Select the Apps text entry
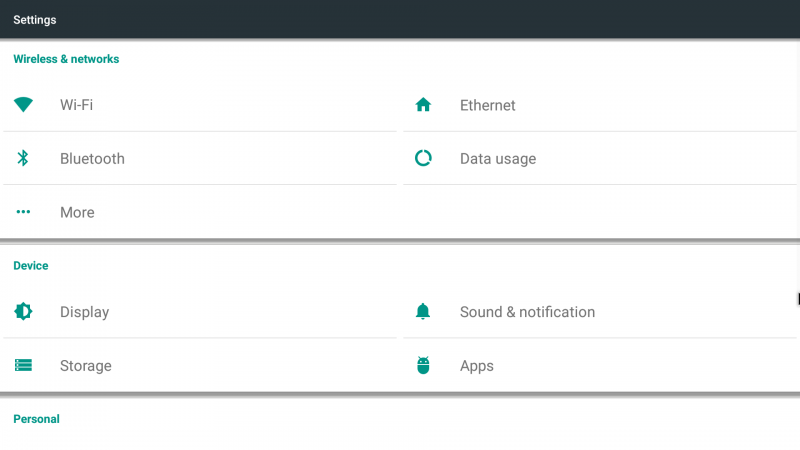This screenshot has width=800, height=450. coord(476,366)
